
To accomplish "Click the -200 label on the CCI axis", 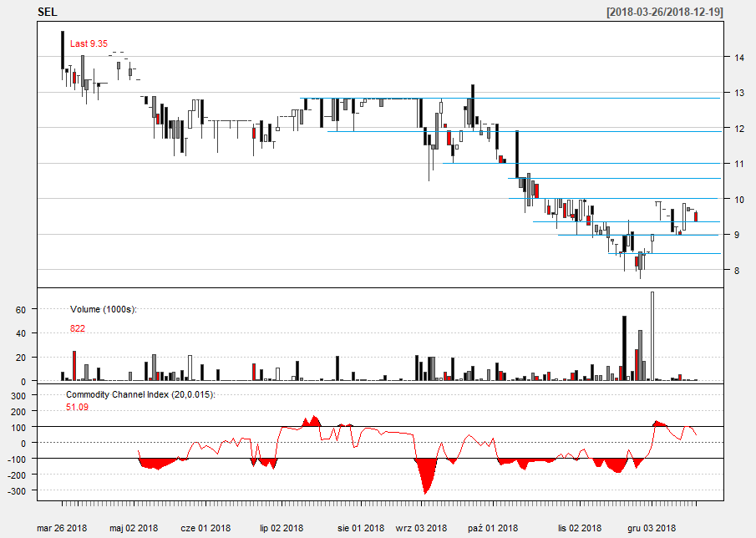I will pyautogui.click(x=17, y=475).
